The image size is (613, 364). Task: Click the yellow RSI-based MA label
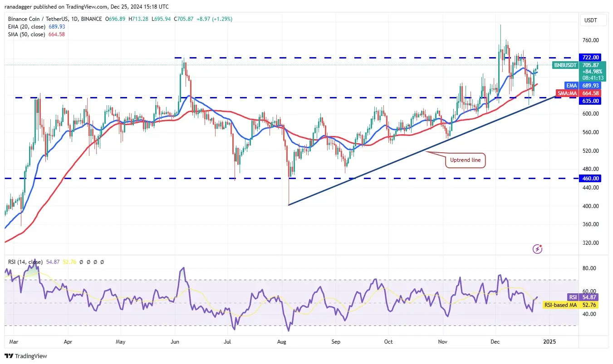click(560, 305)
